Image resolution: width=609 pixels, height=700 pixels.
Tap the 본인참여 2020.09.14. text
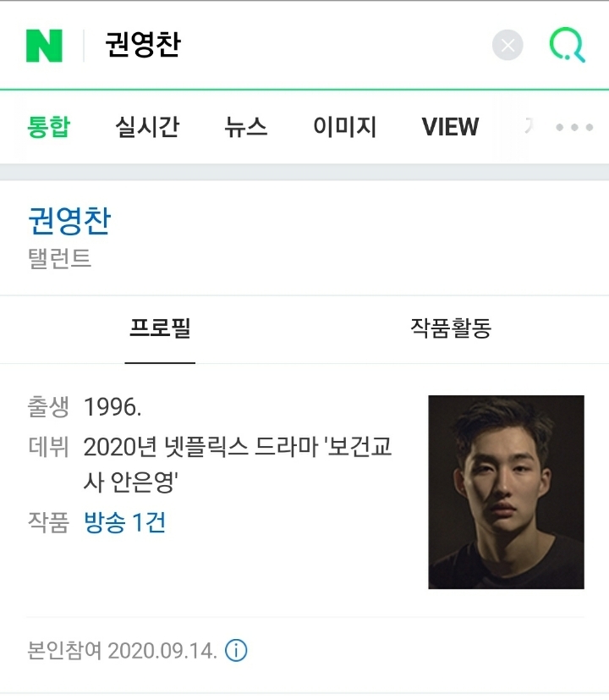(122, 651)
